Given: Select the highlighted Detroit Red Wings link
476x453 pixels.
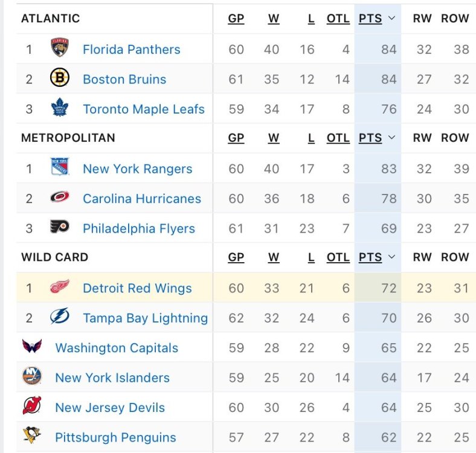Looking at the screenshot, I should [137, 288].
